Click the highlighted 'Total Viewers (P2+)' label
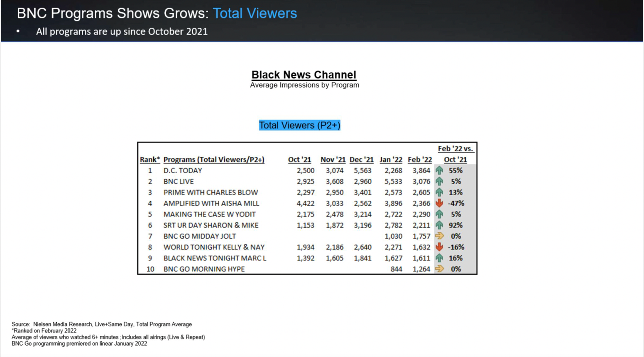This screenshot has width=644, height=357. point(300,125)
